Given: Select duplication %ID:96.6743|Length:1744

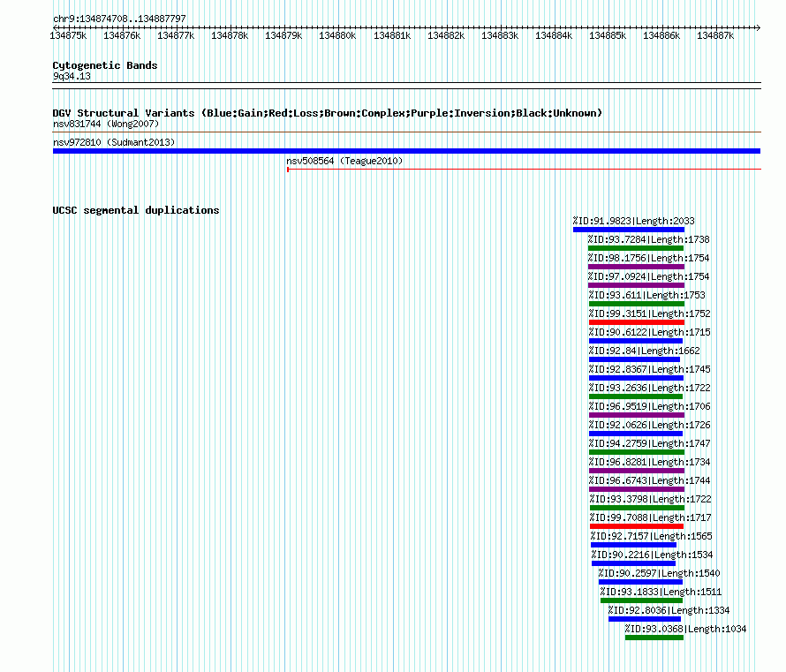Looking at the screenshot, I should [x=650, y=480].
